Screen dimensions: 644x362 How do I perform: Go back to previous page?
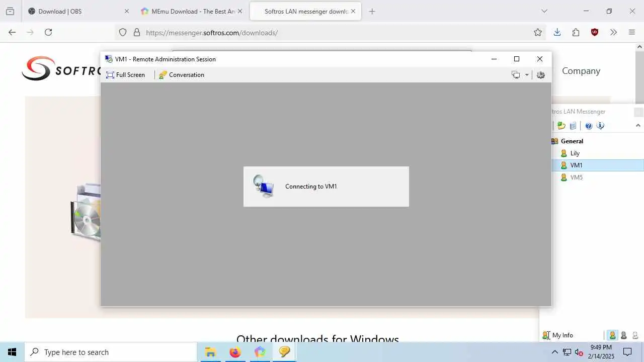click(x=12, y=32)
